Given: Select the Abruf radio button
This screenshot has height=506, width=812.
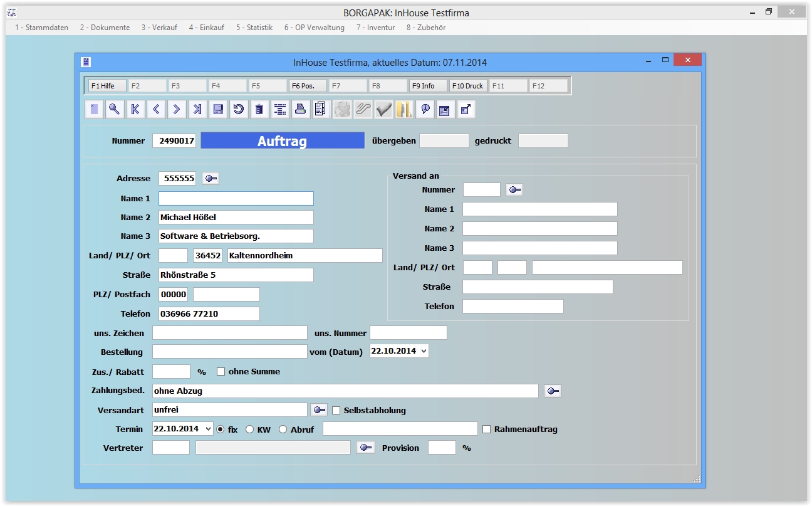Looking at the screenshot, I should (x=283, y=430).
